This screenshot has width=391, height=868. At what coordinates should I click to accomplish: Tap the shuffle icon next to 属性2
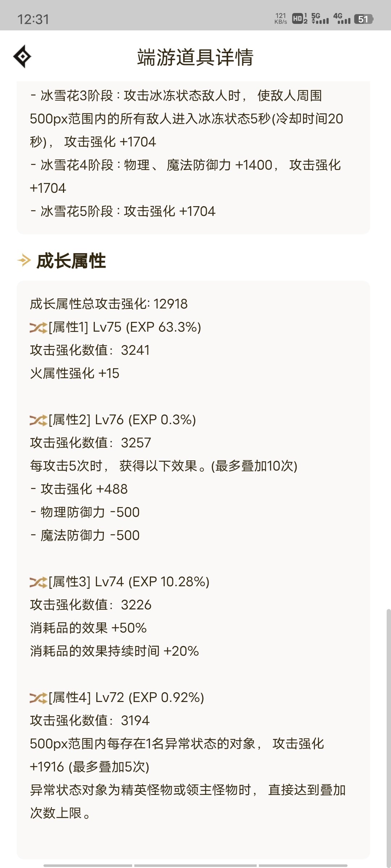38,420
